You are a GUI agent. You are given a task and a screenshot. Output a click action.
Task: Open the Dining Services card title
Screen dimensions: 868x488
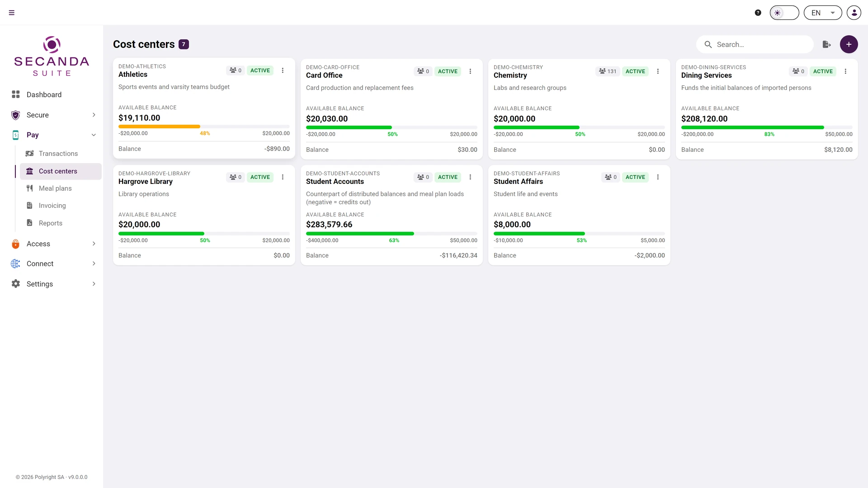(706, 75)
